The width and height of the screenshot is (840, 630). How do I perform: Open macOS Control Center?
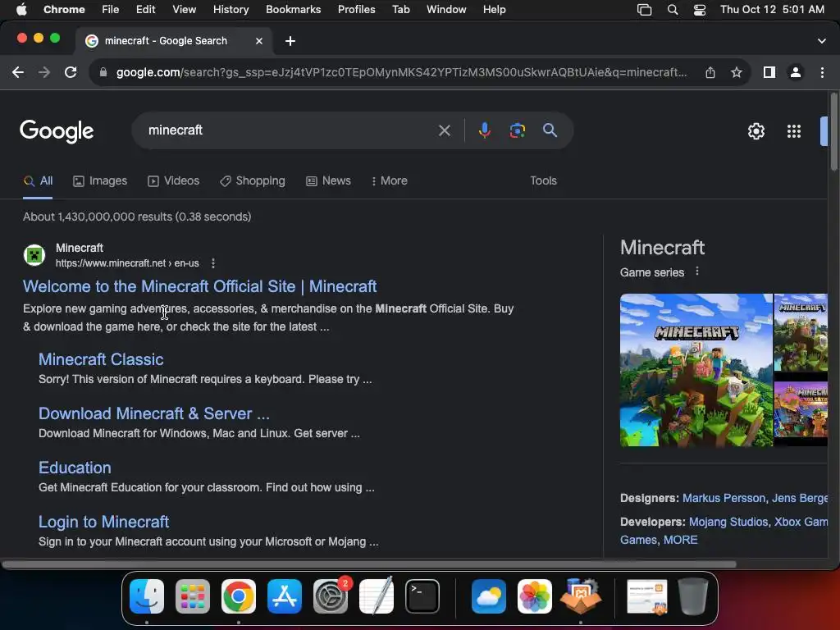click(700, 10)
